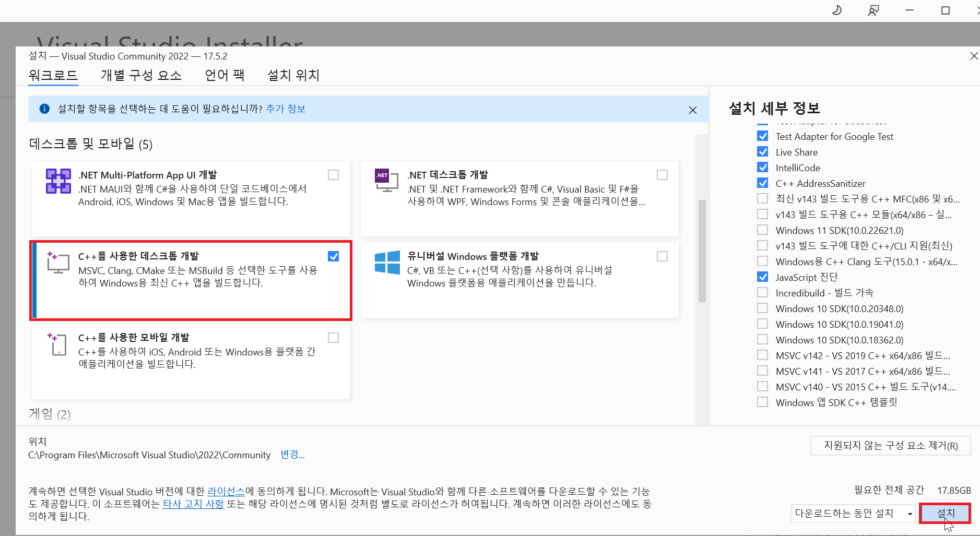
Task: Check the 유니버설 Windows 플랫폼 개발 workload
Action: tap(662, 256)
